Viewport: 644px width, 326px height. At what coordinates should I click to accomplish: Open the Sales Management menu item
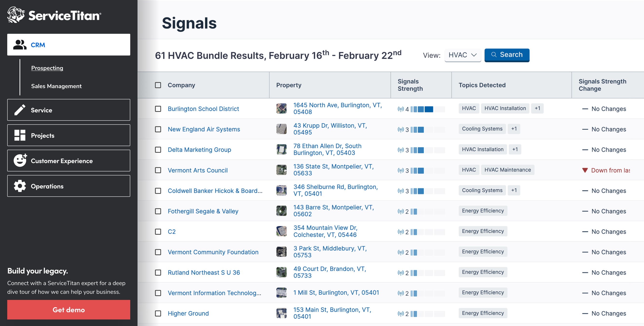pos(56,86)
